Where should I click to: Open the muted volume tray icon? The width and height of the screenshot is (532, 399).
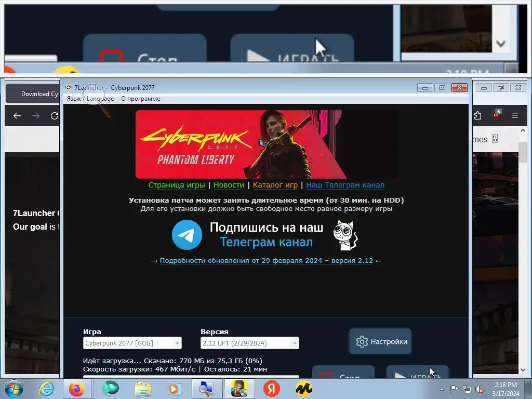(x=480, y=390)
